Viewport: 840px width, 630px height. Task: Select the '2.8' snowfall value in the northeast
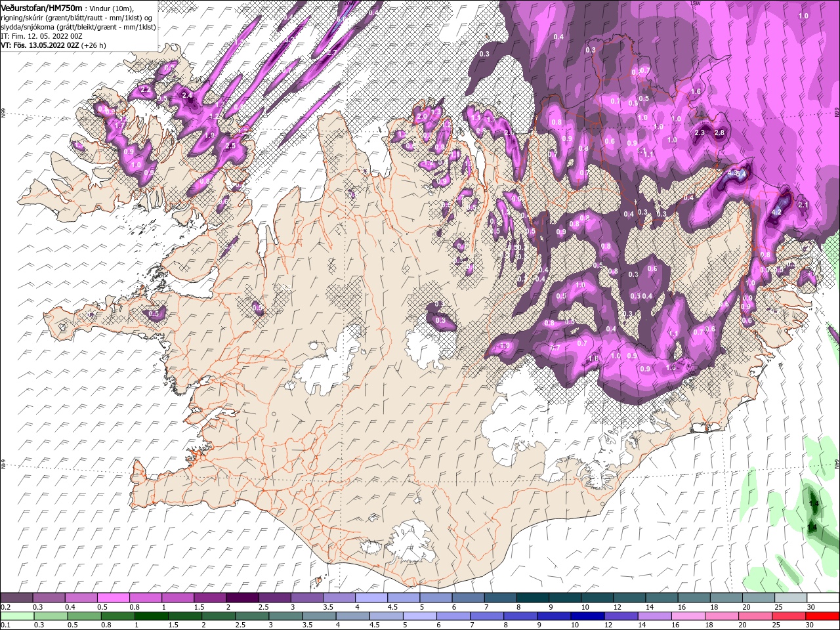(x=719, y=133)
